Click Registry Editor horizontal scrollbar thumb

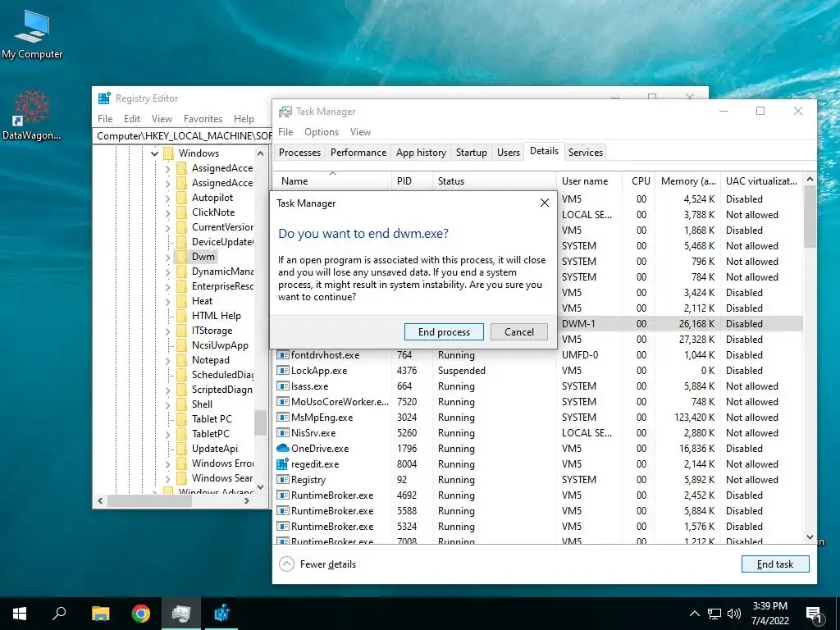tap(149, 501)
